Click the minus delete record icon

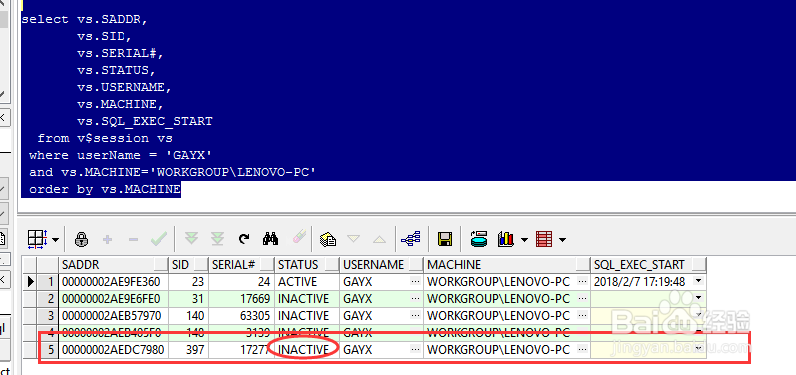click(134, 239)
